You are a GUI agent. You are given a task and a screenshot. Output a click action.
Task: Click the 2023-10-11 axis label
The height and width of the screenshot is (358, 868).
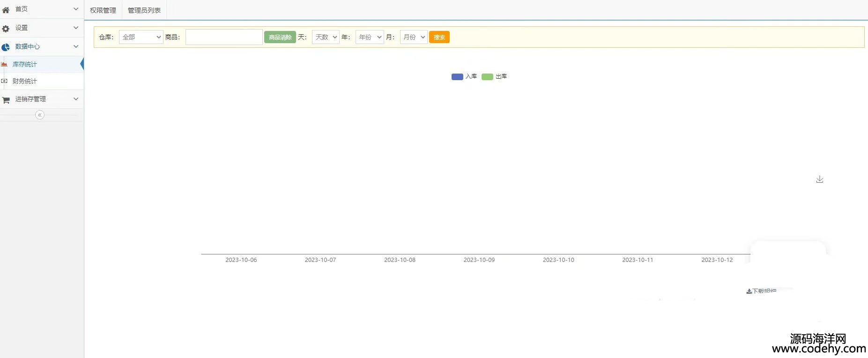pos(638,260)
